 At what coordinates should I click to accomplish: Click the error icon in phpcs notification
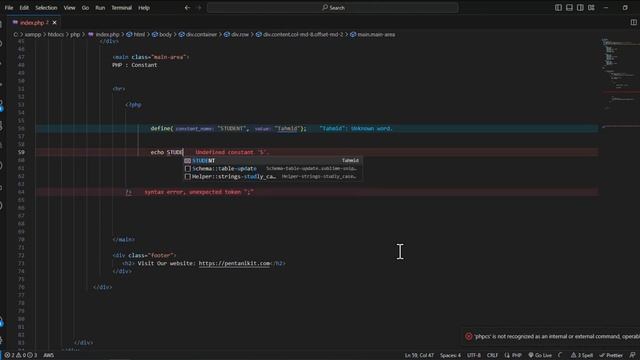click(x=469, y=336)
